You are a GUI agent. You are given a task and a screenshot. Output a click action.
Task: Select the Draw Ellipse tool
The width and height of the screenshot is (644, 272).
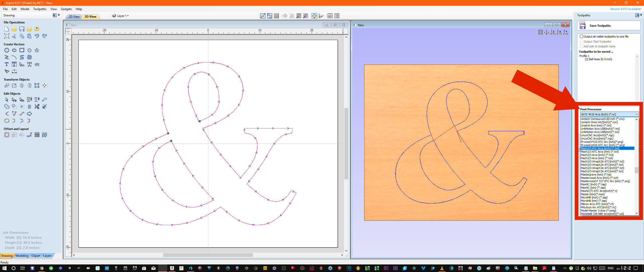[14, 50]
